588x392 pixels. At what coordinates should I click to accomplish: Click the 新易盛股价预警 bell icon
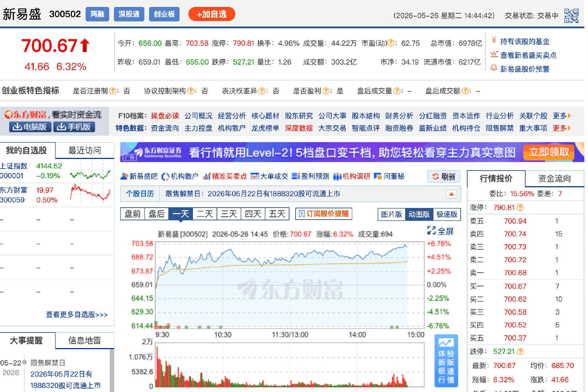[494, 68]
